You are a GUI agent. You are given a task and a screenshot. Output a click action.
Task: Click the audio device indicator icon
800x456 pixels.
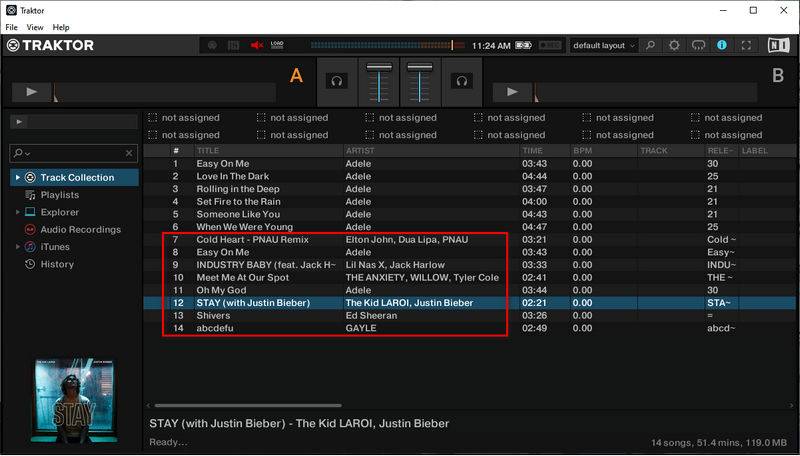[x=234, y=45]
